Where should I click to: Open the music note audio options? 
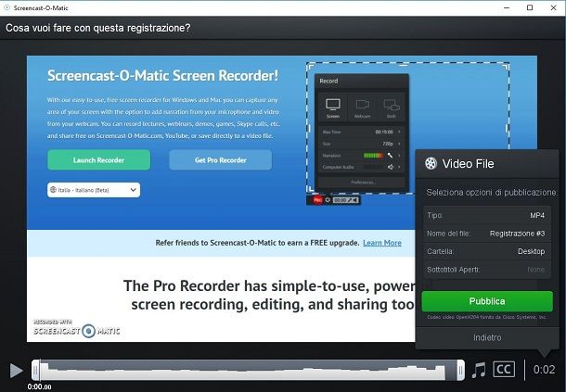[479, 370]
